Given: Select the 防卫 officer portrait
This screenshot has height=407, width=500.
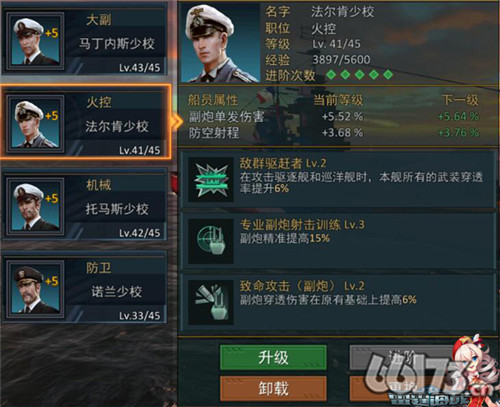Looking at the screenshot, I should coord(35,289).
